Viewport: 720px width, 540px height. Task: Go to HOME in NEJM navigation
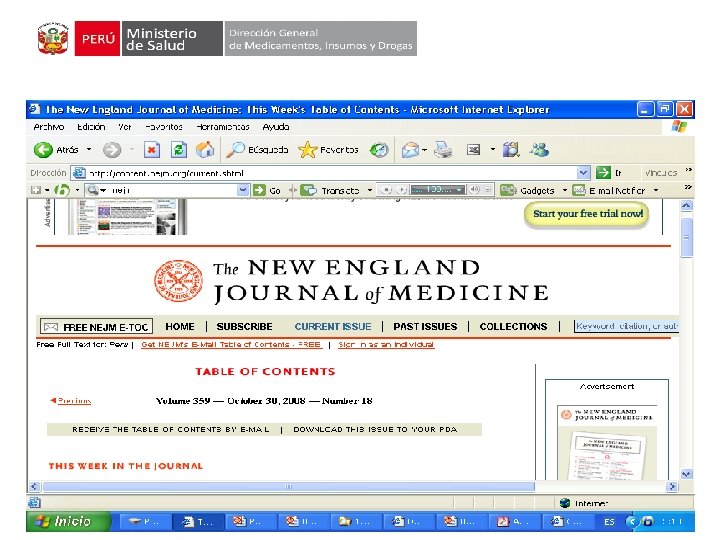click(x=180, y=326)
